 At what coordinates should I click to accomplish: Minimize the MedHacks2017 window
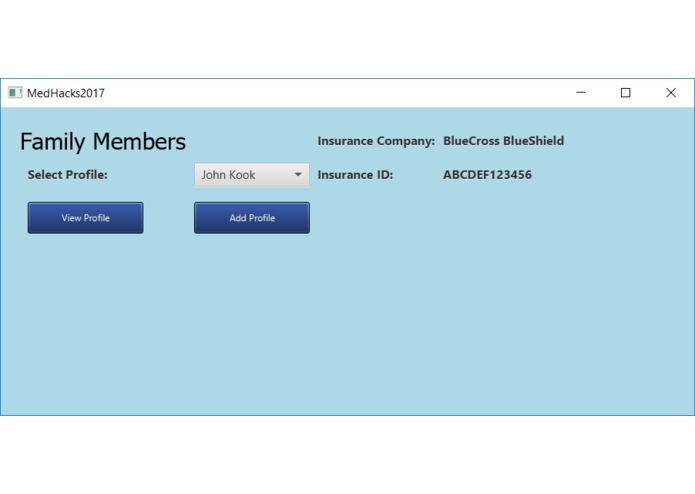pos(581,93)
